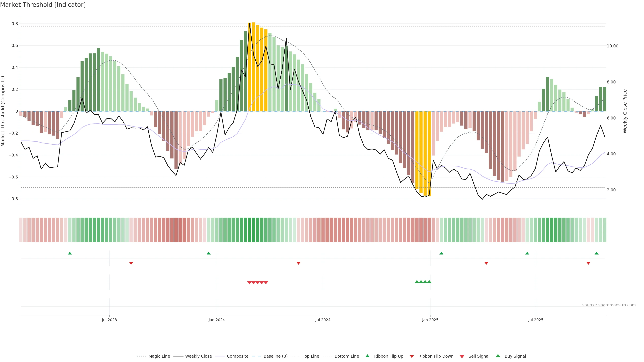This screenshot has width=644, height=362.
Task: Click the Jul 2023 x-axis label
Action: (109, 320)
